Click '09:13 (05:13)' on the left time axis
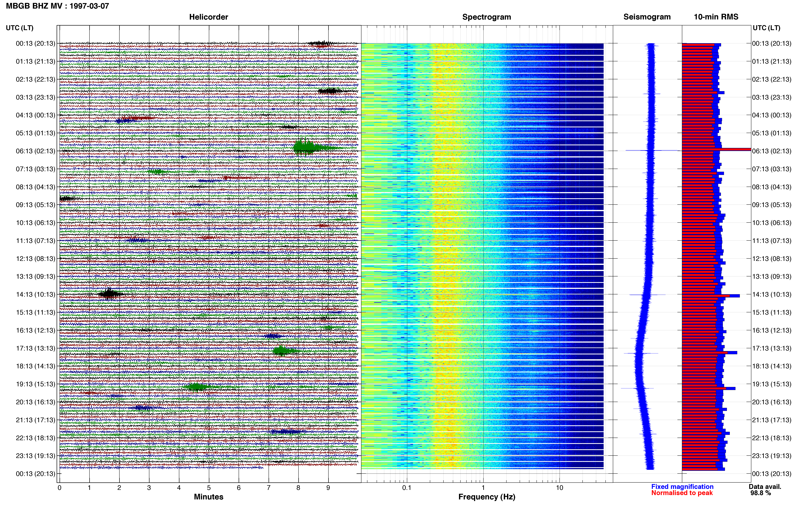Image resolution: width=812 pixels, height=508 pixels. (x=36, y=205)
